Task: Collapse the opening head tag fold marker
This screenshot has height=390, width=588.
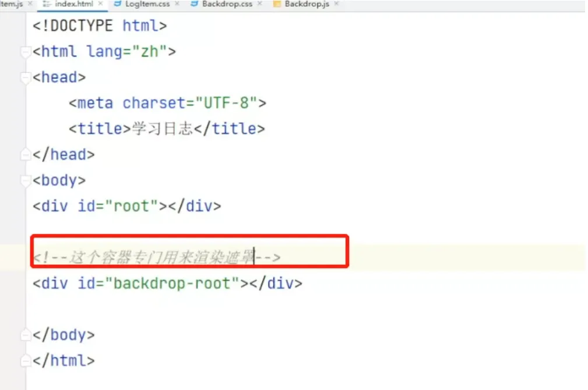Action: 26,77
